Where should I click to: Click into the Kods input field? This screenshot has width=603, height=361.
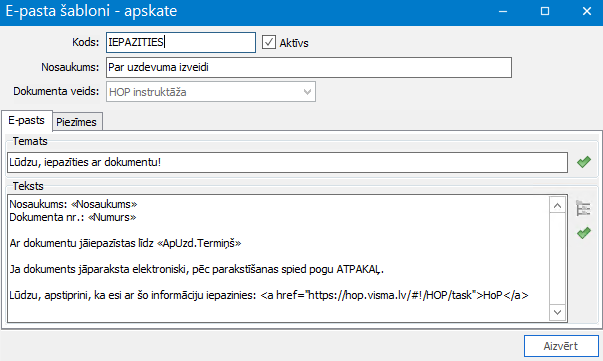[181, 42]
